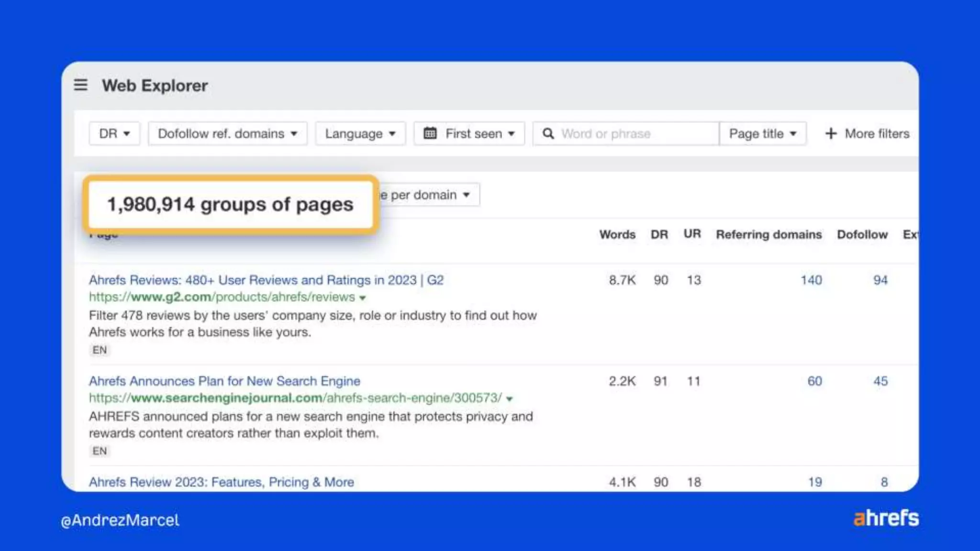This screenshot has width=980, height=551.
Task: Sort by the DR column header
Action: pos(659,234)
